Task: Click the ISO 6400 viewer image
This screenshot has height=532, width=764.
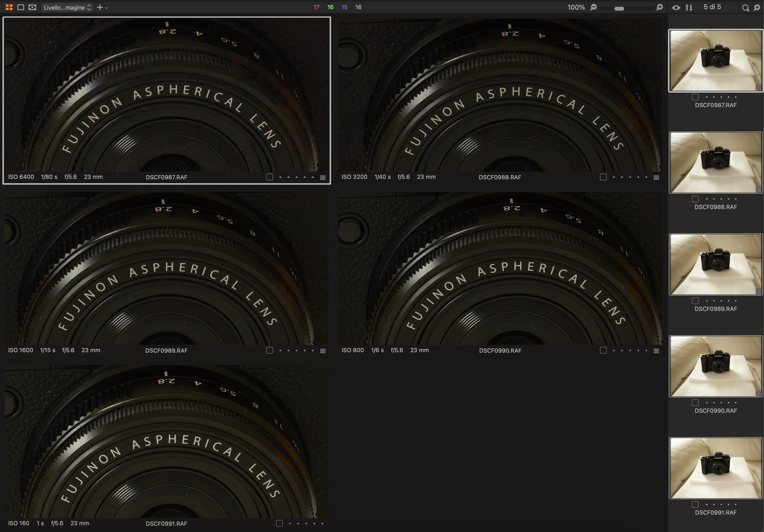Action: tap(166, 95)
